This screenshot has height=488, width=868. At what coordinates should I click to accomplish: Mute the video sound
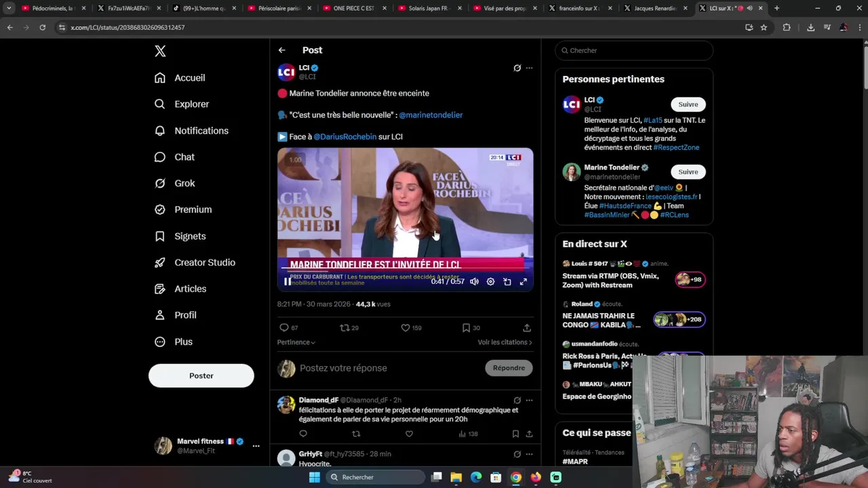(474, 282)
